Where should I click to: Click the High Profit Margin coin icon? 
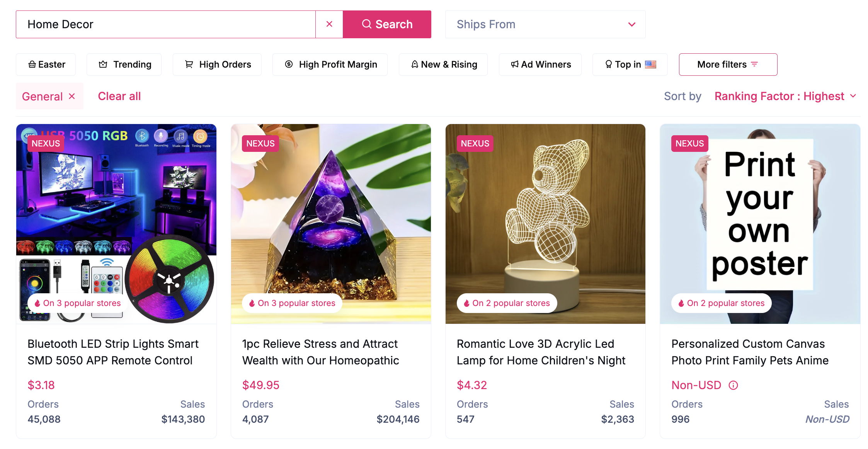pyautogui.click(x=289, y=64)
